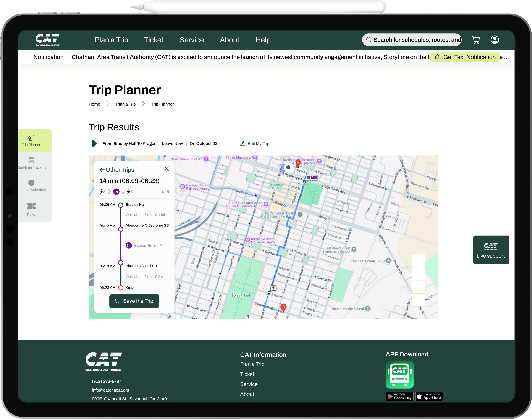
Task: Click the Ticket link in the footer
Action: coord(247,374)
